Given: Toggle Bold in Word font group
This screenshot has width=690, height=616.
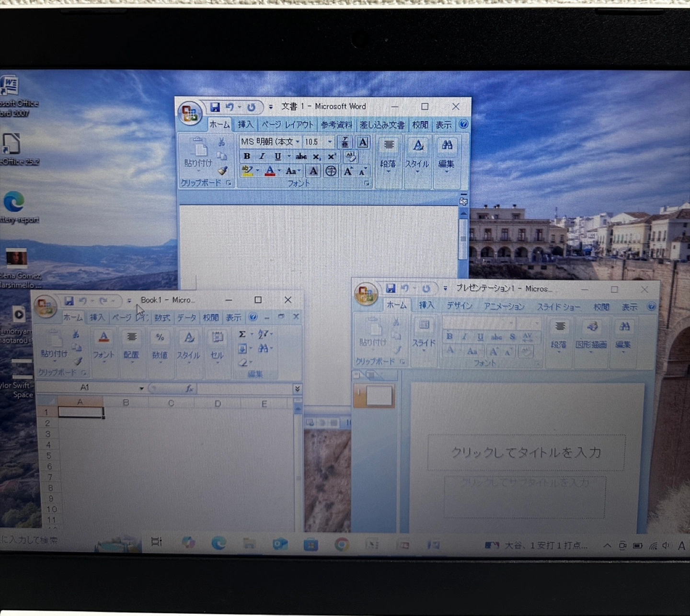Looking at the screenshot, I should pos(247,156).
